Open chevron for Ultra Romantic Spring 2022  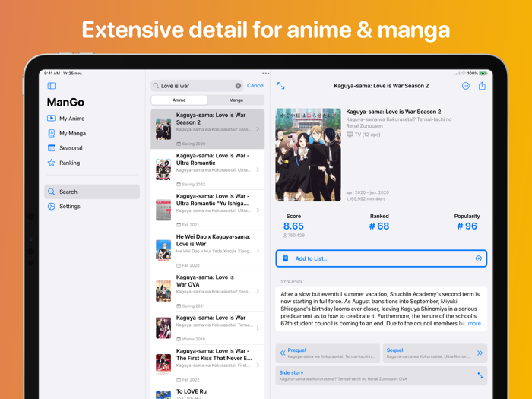point(258,169)
